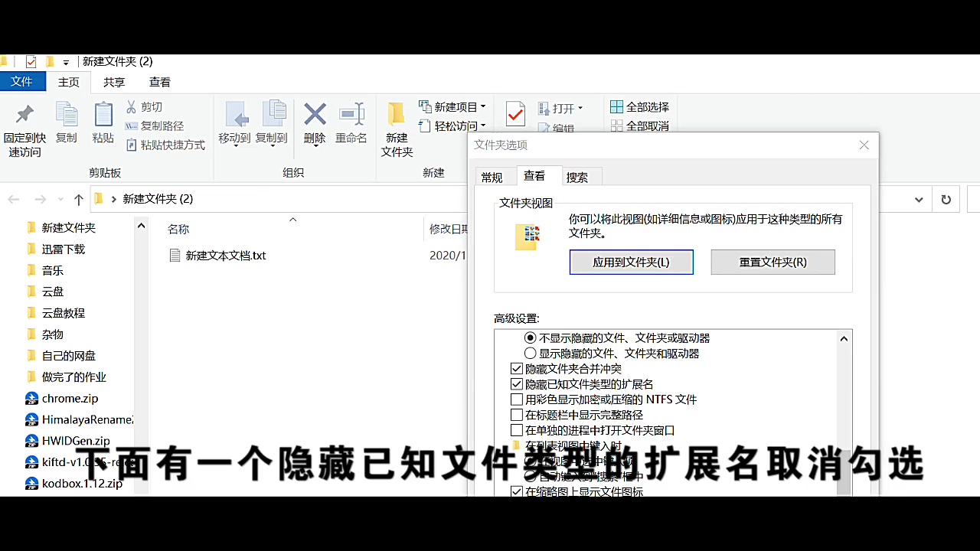Select 迅雷下载 folder in navigation pane
The image size is (980, 551).
tap(64, 249)
